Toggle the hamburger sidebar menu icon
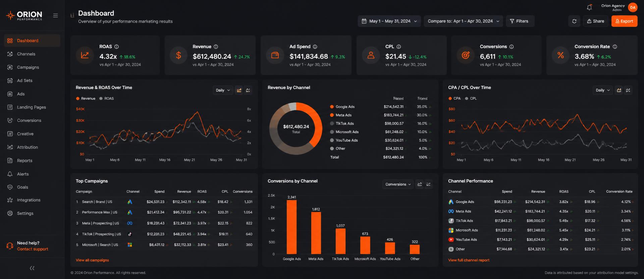 pos(55,15)
